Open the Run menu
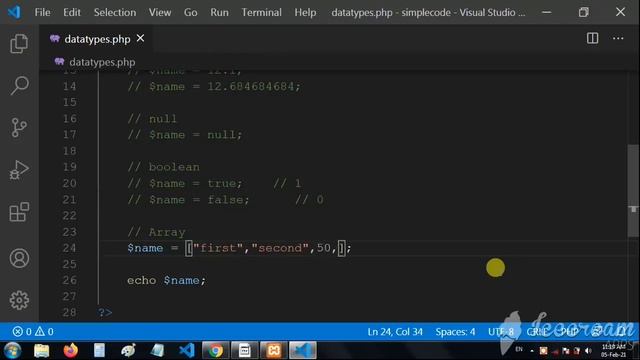 (x=219, y=12)
